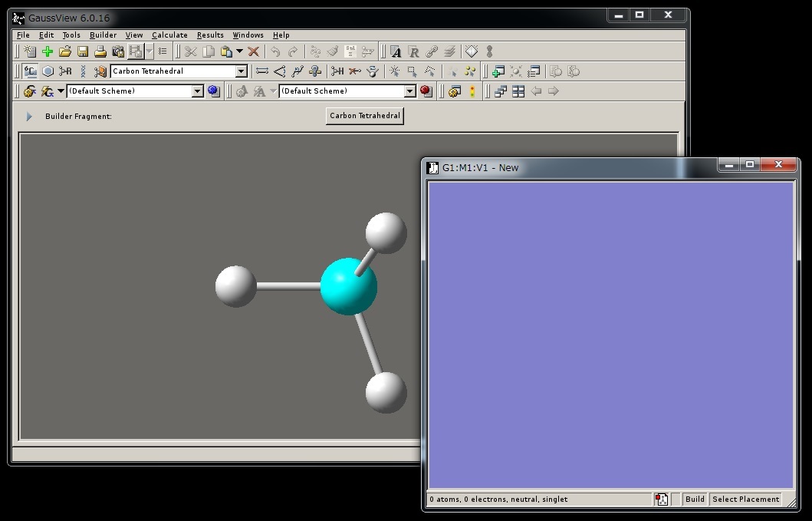The width and height of the screenshot is (812, 521).
Task: Click the red X Delete icon
Action: point(253,51)
